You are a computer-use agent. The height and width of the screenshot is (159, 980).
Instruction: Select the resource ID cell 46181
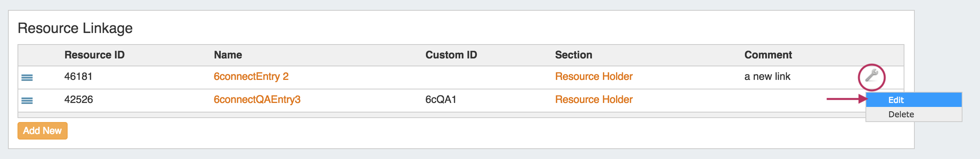coord(78,76)
